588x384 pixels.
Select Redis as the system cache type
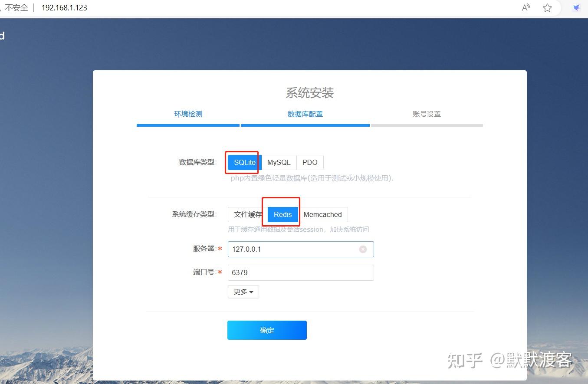pyautogui.click(x=282, y=214)
